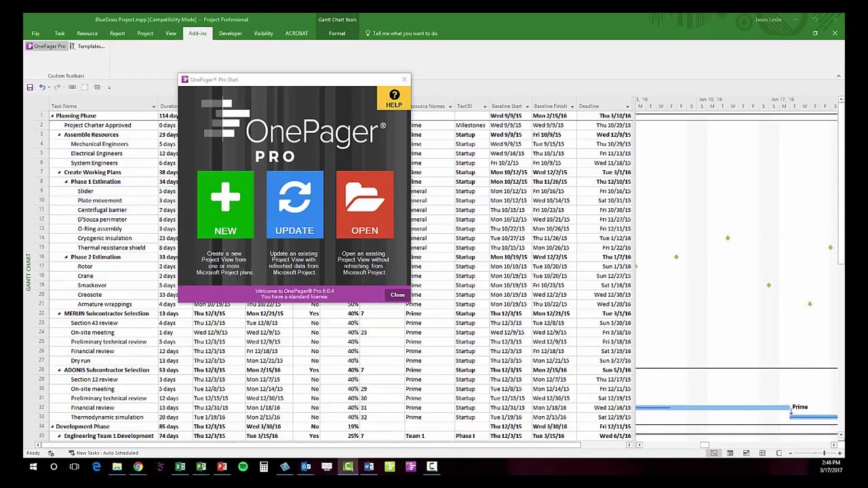This screenshot has height=488, width=868.
Task: Open Gantt Chart Tools Format tab
Action: point(337,33)
